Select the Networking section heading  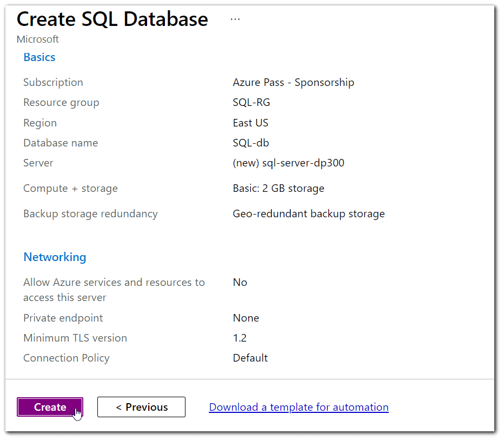[55, 257]
